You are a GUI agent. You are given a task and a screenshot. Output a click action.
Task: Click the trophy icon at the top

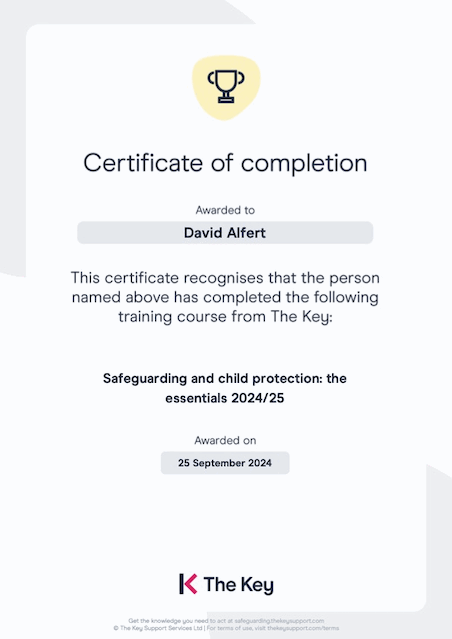click(x=226, y=86)
